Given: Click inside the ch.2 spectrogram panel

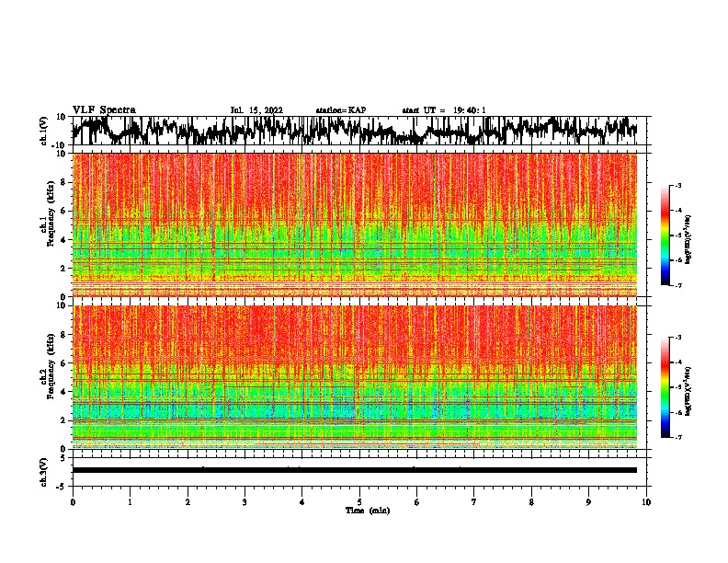Looking at the screenshot, I should pyautogui.click(x=355, y=377).
